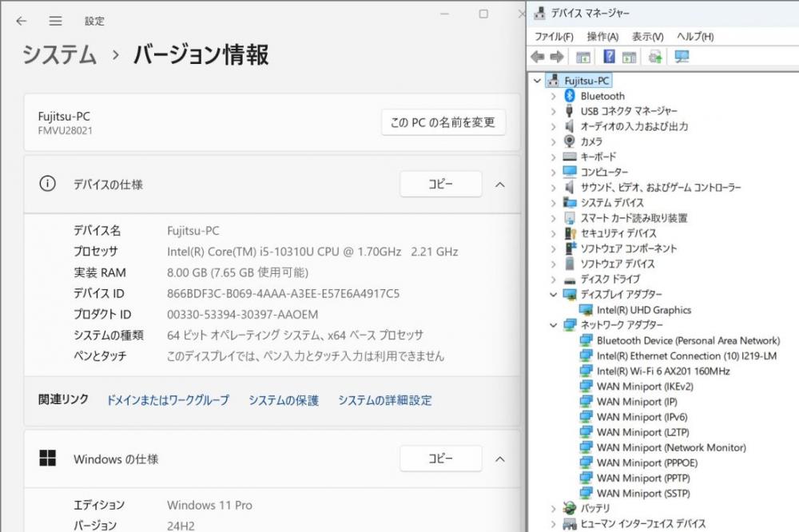Expand the ソフトウェア デバイス node arrow
The image size is (799, 532).
554,264
